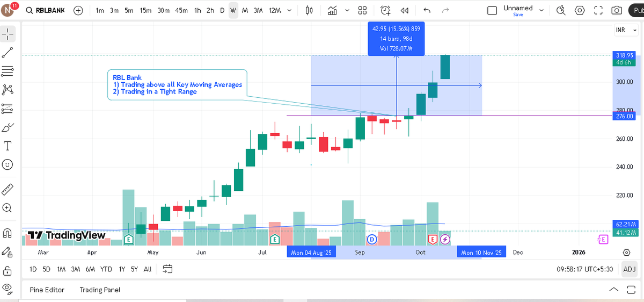The image size is (644, 302).
Task: Select the Text annotation tool
Action: 8,146
